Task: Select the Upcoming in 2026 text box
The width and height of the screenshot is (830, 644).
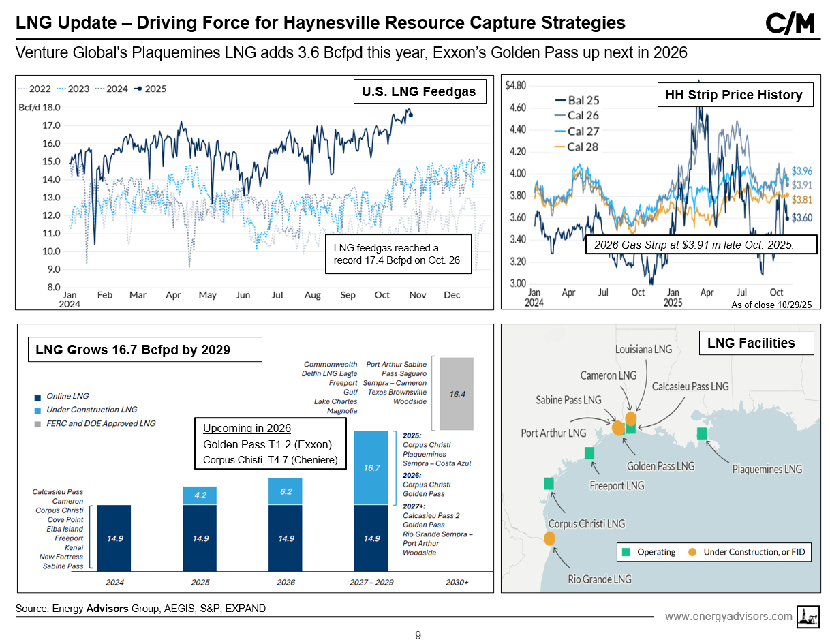Action: 271,444
